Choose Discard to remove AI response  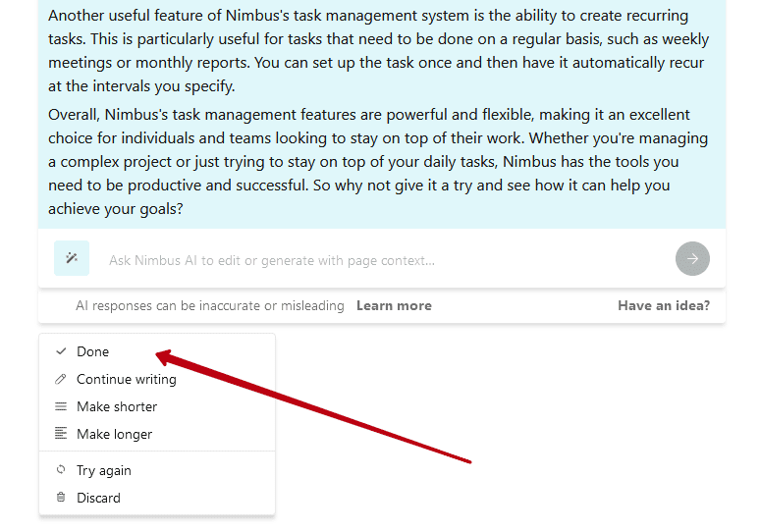point(157,498)
